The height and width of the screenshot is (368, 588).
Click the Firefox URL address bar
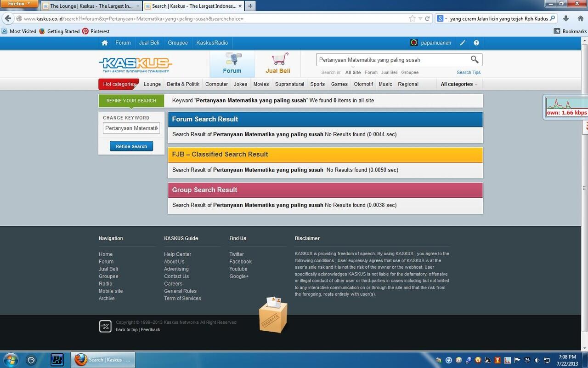click(x=215, y=19)
